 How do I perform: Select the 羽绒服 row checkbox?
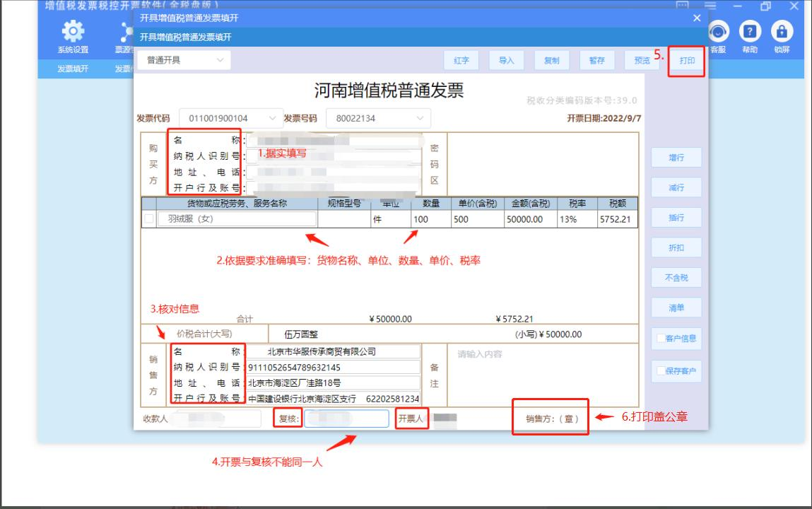149,219
